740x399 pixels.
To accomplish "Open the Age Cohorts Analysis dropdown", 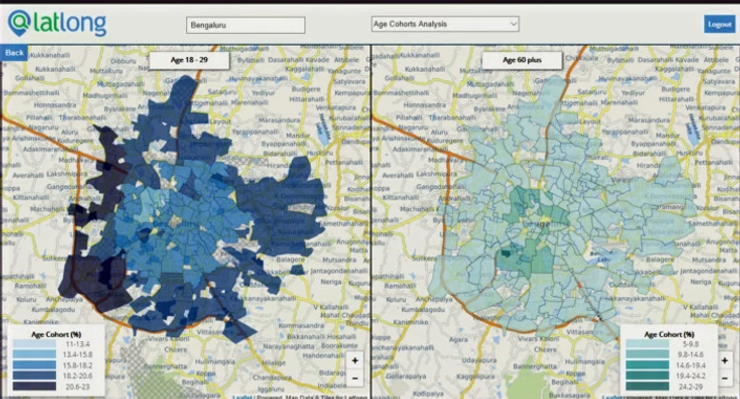I will click(x=445, y=24).
